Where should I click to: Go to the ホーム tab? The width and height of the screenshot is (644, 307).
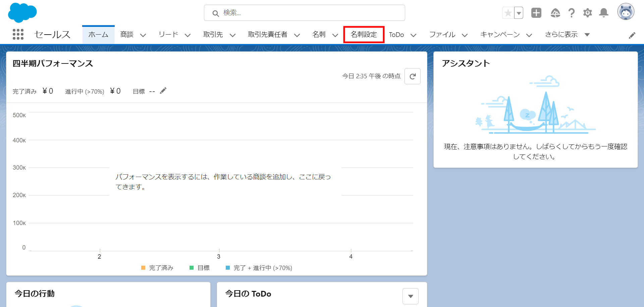[x=98, y=35]
